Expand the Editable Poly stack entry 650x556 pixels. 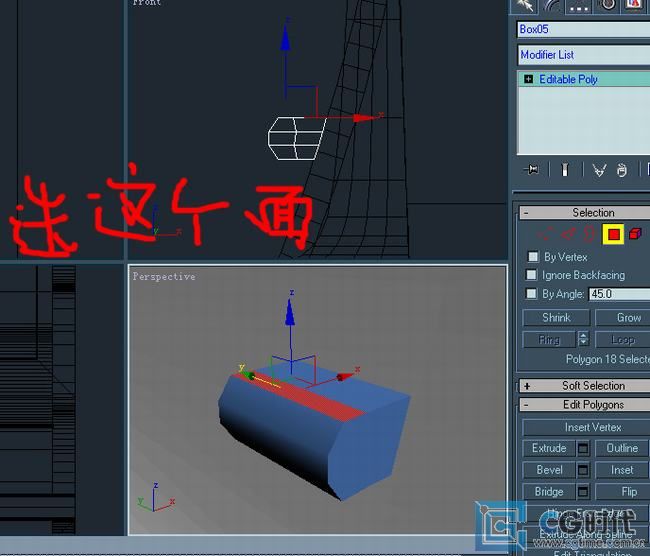pos(528,79)
